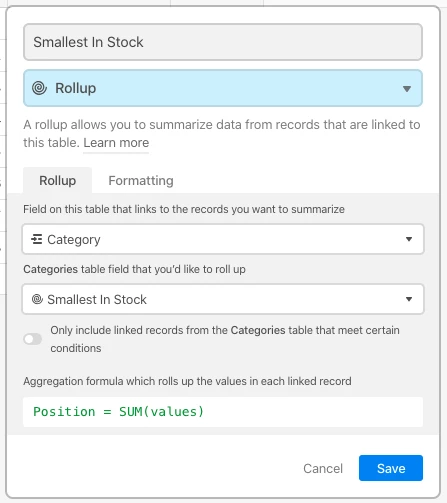Click the Smallest In Stock dropdown text
The height and width of the screenshot is (503, 447).
coord(97,299)
